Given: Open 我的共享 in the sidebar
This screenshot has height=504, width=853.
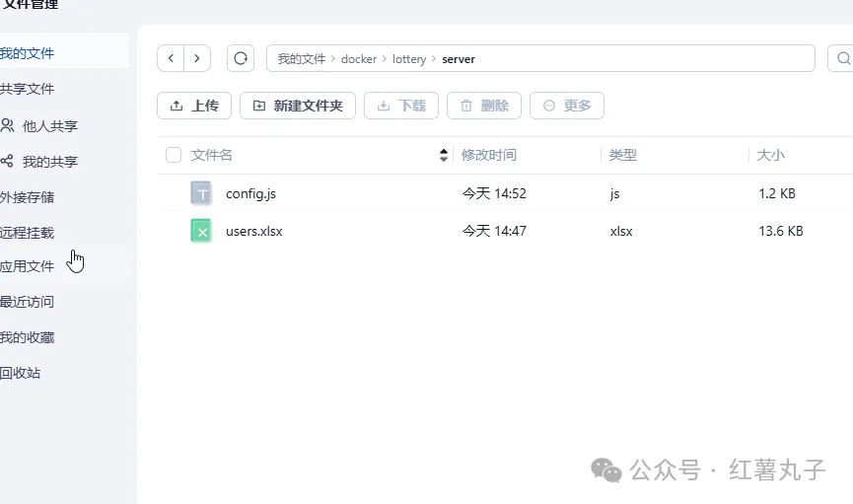Looking at the screenshot, I should [x=49, y=162].
